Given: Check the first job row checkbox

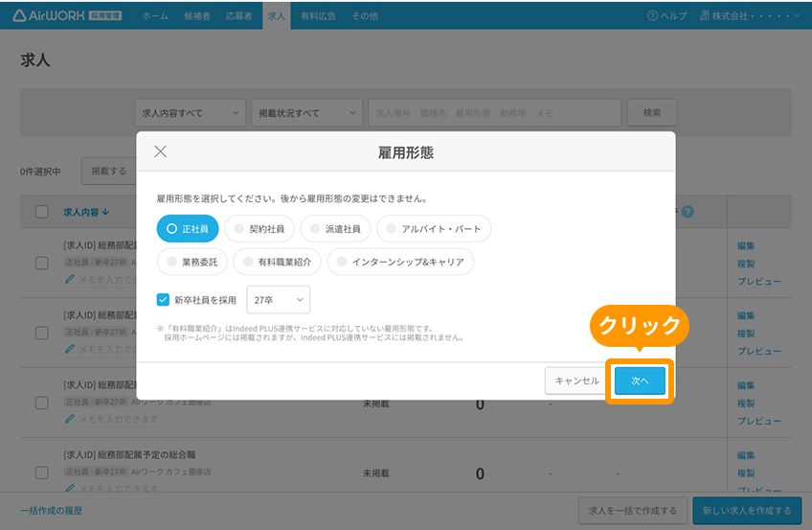Looking at the screenshot, I should click(42, 264).
